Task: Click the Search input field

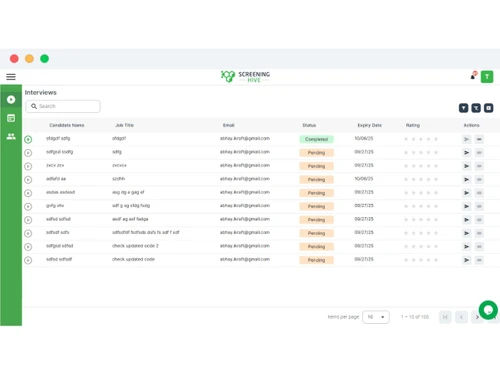Action: pyautogui.click(x=63, y=106)
